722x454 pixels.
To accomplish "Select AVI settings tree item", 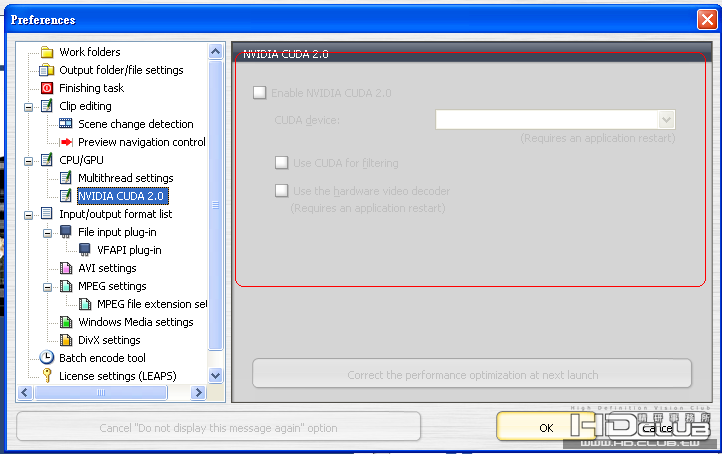I will [107, 268].
